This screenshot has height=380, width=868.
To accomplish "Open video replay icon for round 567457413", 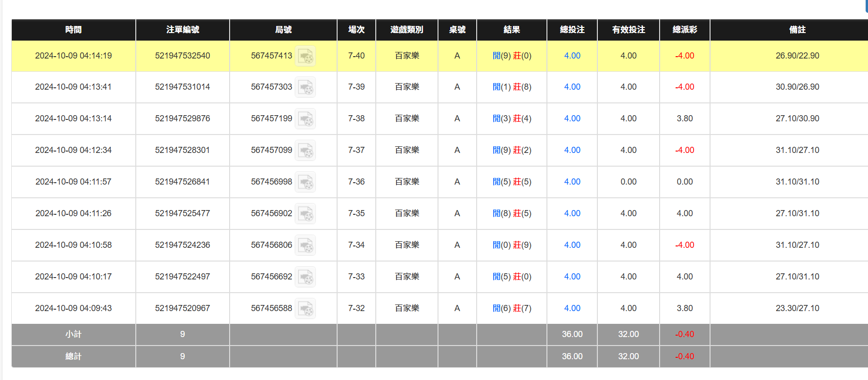I will pos(305,56).
